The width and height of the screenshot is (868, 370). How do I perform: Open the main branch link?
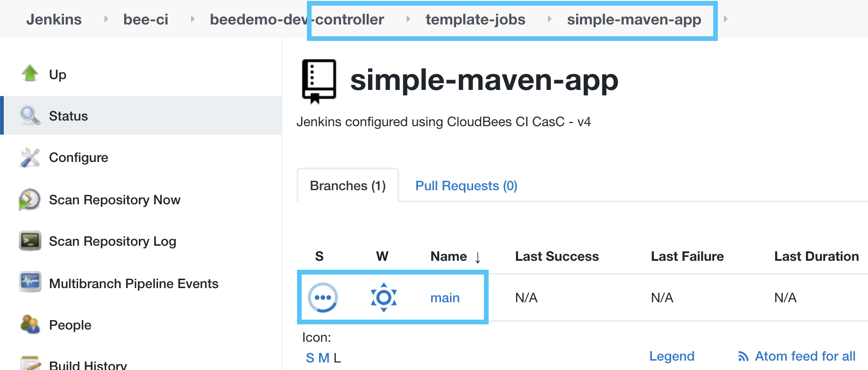[x=445, y=298]
